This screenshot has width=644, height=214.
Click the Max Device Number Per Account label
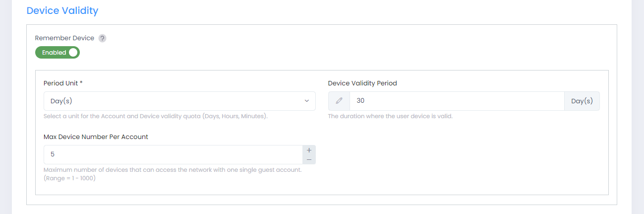[96, 137]
